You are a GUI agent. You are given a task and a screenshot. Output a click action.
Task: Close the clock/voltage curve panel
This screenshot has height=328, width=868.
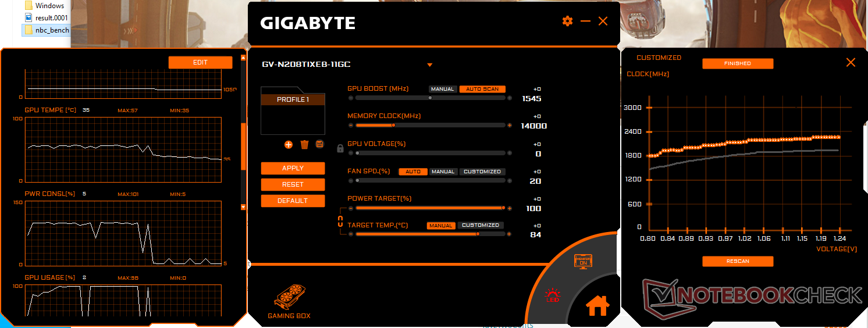coord(851,62)
